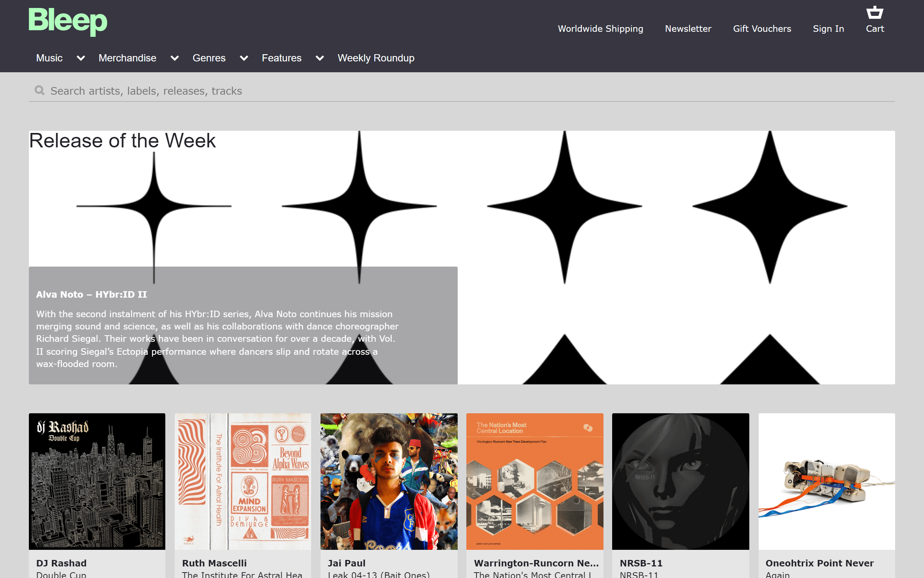924x578 pixels.
Task: Click the Release of the Week heading
Action: [122, 141]
